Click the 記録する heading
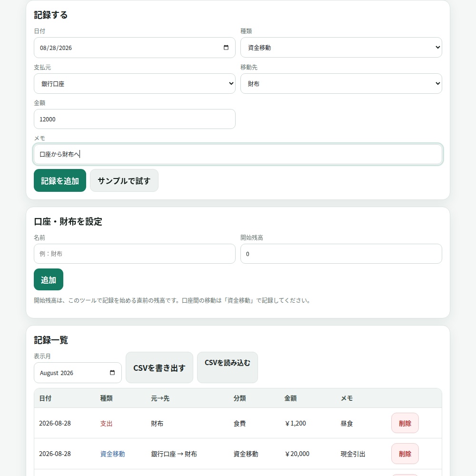 click(x=51, y=15)
